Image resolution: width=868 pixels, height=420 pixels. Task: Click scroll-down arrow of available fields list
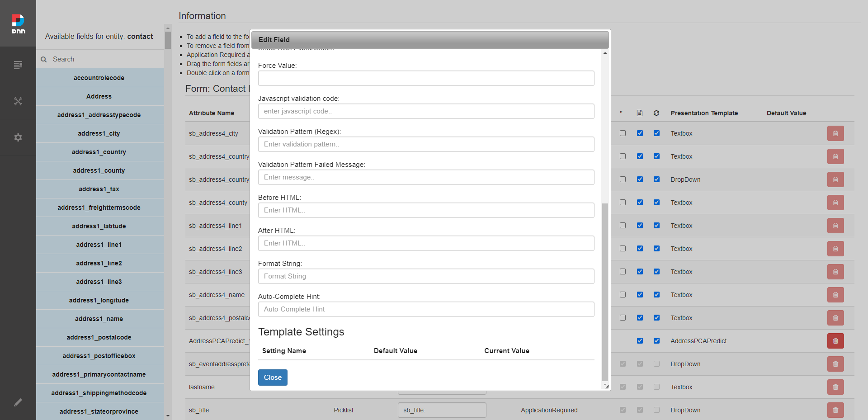(168, 416)
